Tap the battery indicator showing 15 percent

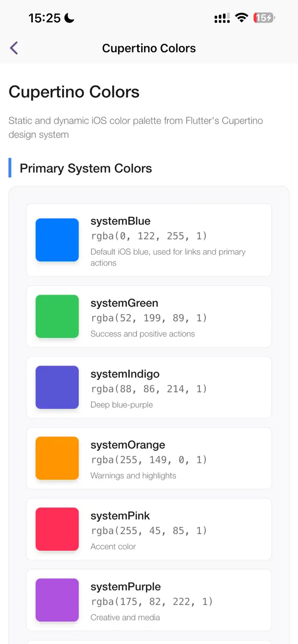point(264,17)
